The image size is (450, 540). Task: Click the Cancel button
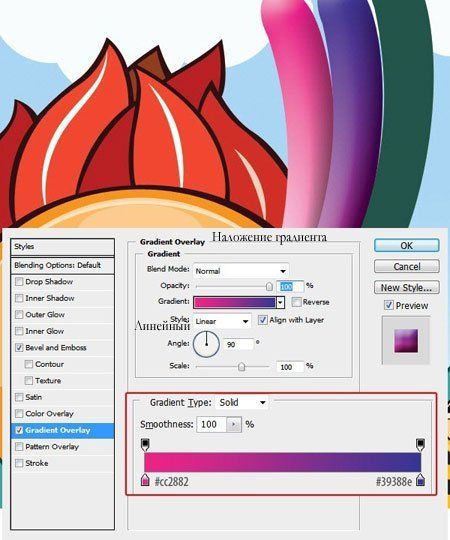(x=407, y=267)
